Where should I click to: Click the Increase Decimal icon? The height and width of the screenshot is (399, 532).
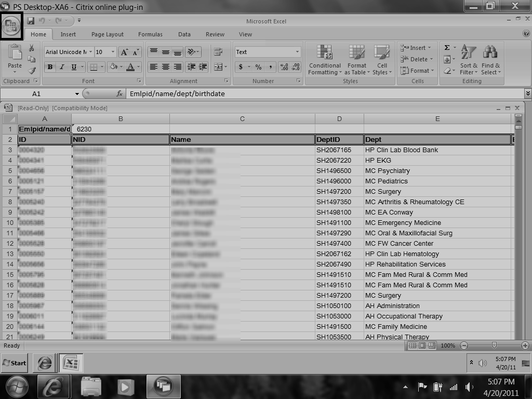[284, 67]
